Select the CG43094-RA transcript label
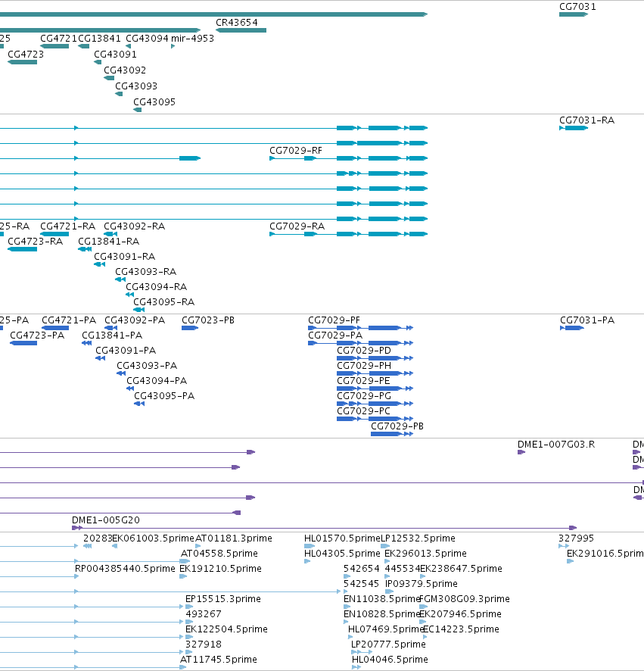This screenshot has height=671, width=644. pos(156,287)
